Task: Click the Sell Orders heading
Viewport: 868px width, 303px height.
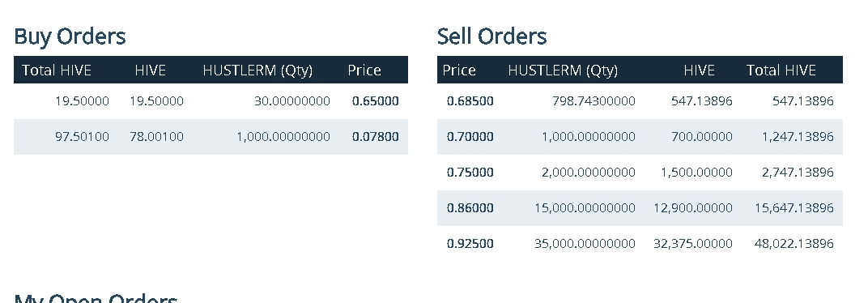Action: coord(491,36)
